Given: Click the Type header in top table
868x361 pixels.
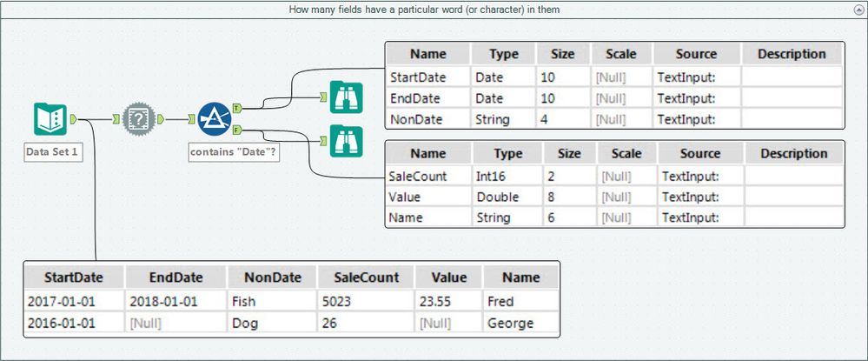Looking at the screenshot, I should pyautogui.click(x=504, y=54).
